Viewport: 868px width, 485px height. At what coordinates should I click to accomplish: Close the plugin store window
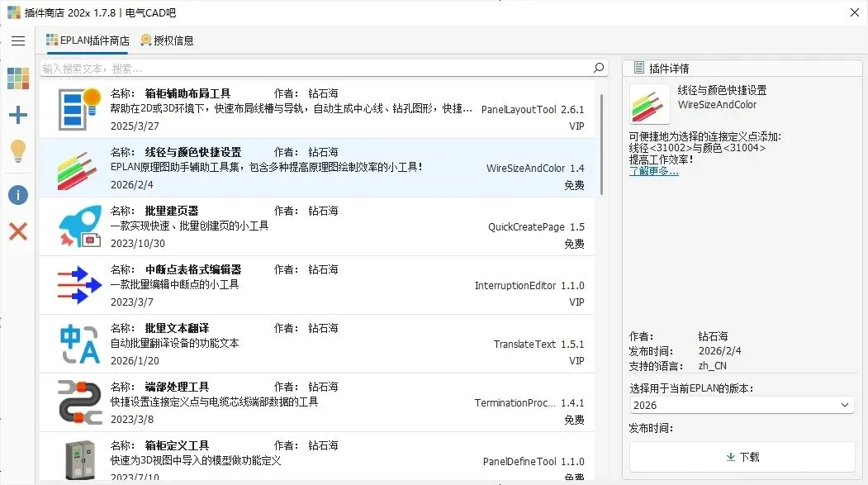tap(855, 12)
